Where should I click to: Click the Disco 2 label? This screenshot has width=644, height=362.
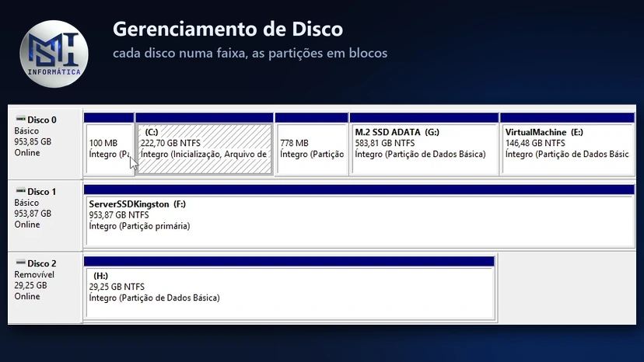click(41, 263)
